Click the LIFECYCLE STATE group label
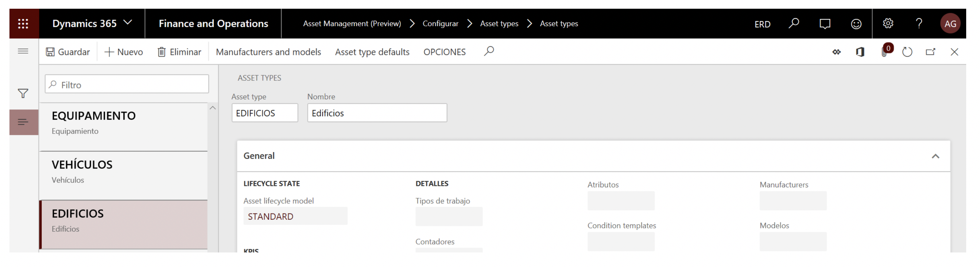This screenshot has width=980, height=267. [272, 184]
